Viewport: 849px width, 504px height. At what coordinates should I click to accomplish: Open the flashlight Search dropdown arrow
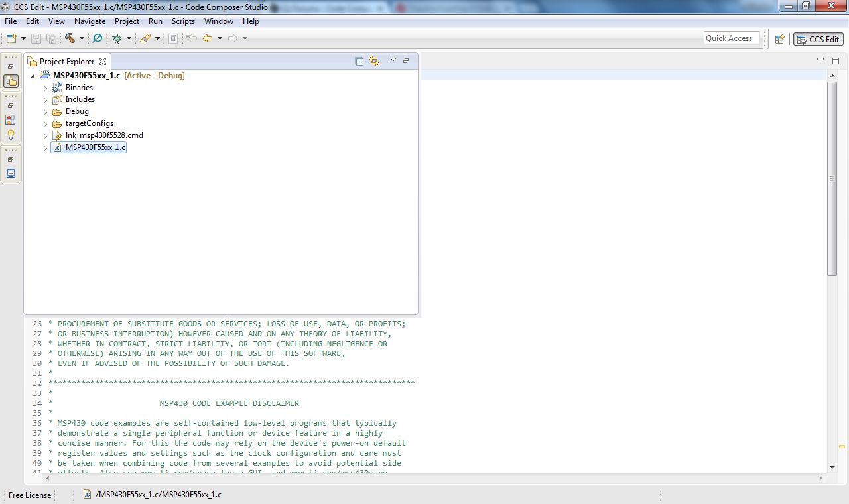coord(157,38)
